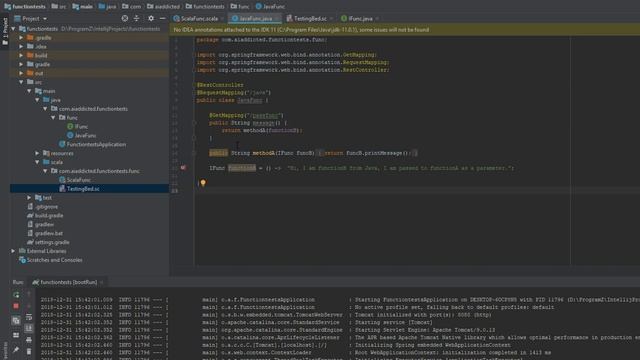Screen dimensions: 640x360
Task: Collapse the main folder in tree
Action: pos(29,91)
